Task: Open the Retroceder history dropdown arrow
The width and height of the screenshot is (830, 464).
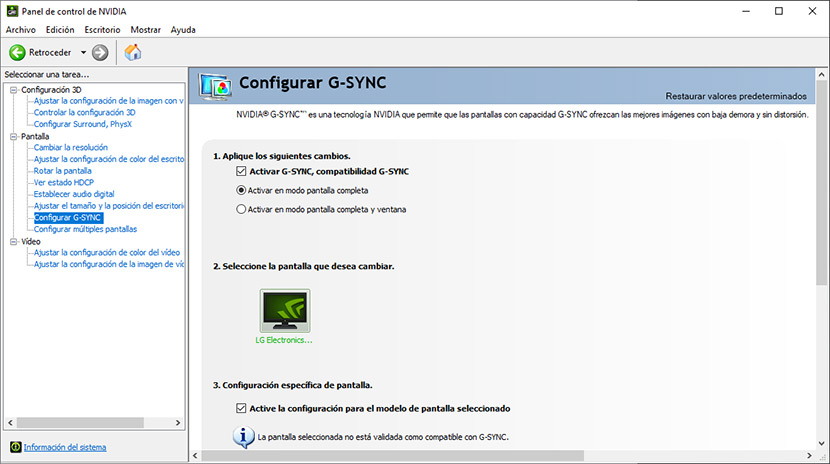Action: 83,52
